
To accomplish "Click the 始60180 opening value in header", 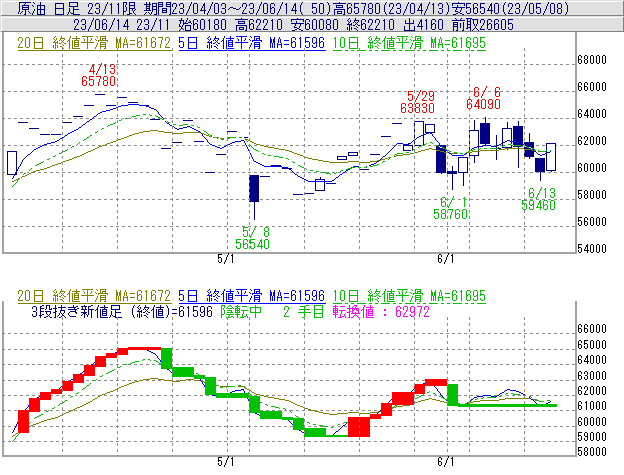I will pos(202,25).
